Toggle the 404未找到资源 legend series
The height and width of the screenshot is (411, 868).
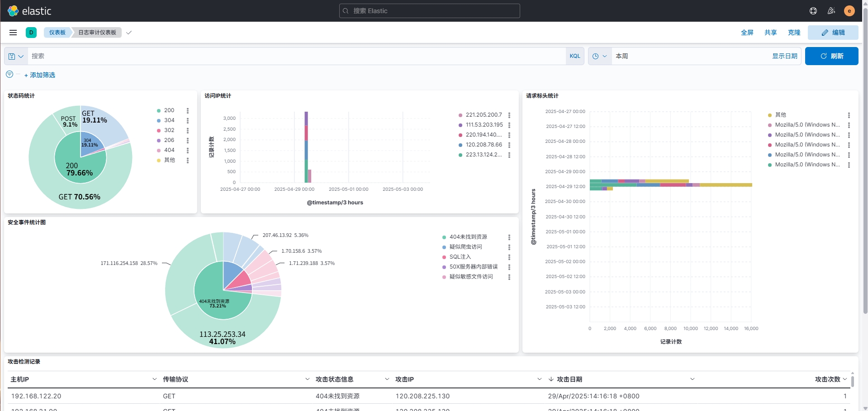coord(468,237)
